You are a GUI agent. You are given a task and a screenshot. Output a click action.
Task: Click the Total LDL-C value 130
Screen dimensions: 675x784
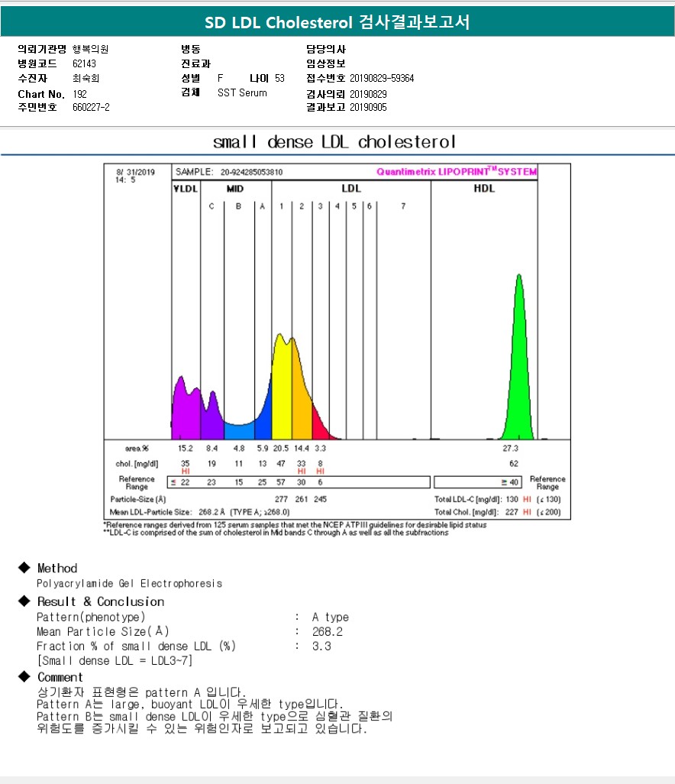[x=510, y=499]
